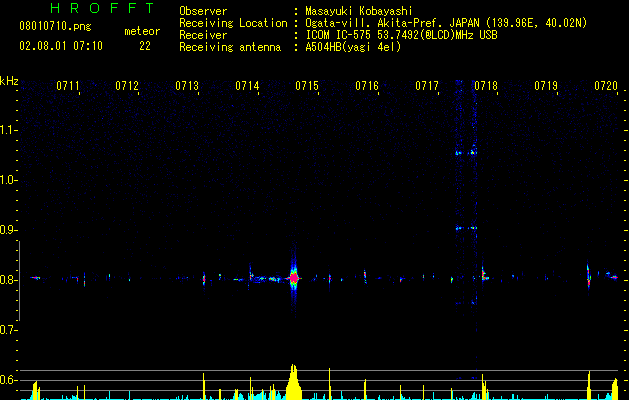Click the 0711 time marker
629x400 pixels.
[x=67, y=86]
